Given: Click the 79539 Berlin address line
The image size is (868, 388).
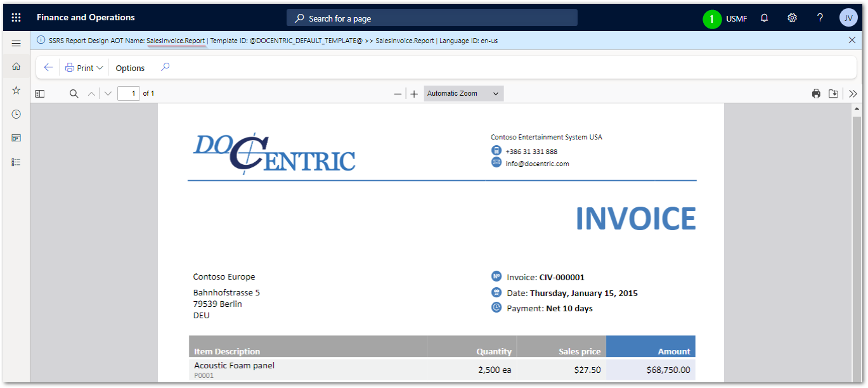Looking at the screenshot, I should pyautogui.click(x=217, y=304).
